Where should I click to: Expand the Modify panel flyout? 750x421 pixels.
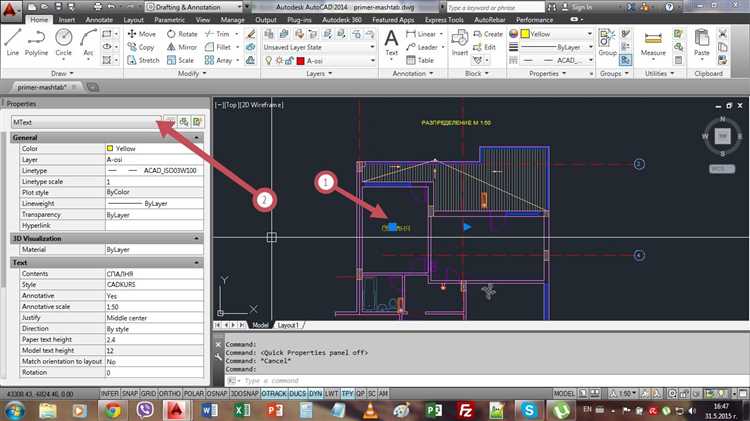[192, 73]
